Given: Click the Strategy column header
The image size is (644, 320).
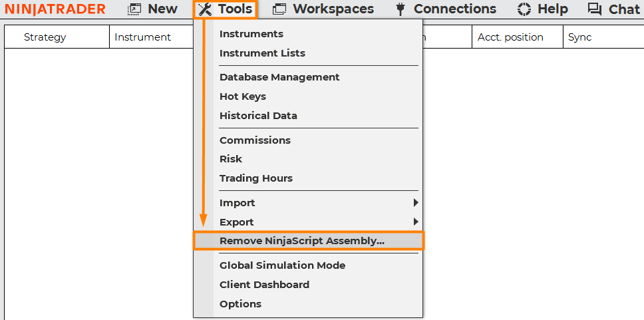Looking at the screenshot, I should [x=57, y=37].
